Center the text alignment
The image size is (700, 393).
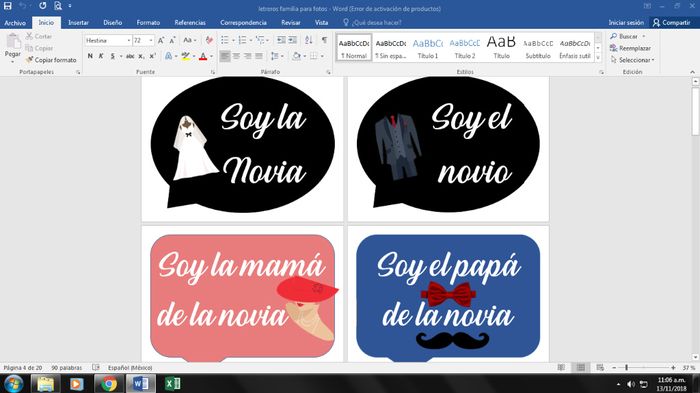(x=236, y=56)
